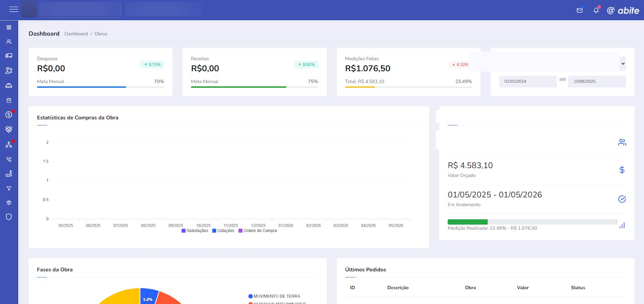Open the dollar coin finance icon in sidebar
The image size is (644, 304).
tap(9, 115)
